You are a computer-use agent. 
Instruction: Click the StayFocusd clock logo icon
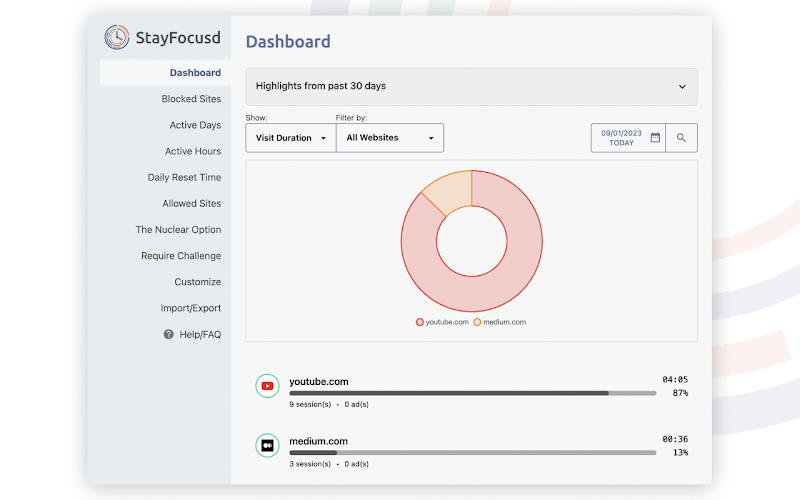click(x=117, y=37)
